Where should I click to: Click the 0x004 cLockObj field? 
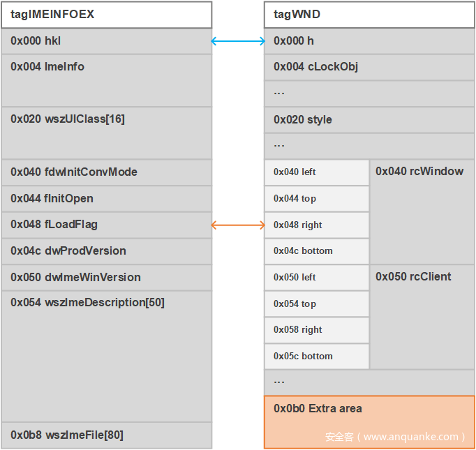[x=369, y=67]
